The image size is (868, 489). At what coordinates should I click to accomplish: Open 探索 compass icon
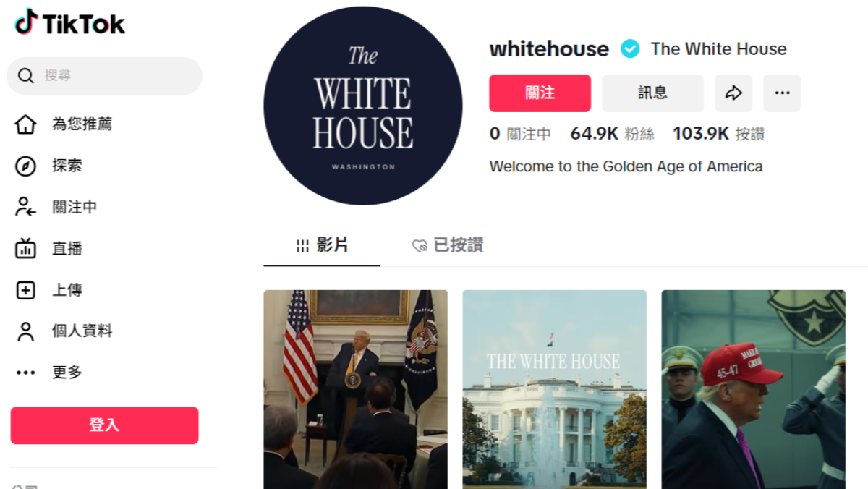[x=25, y=166]
